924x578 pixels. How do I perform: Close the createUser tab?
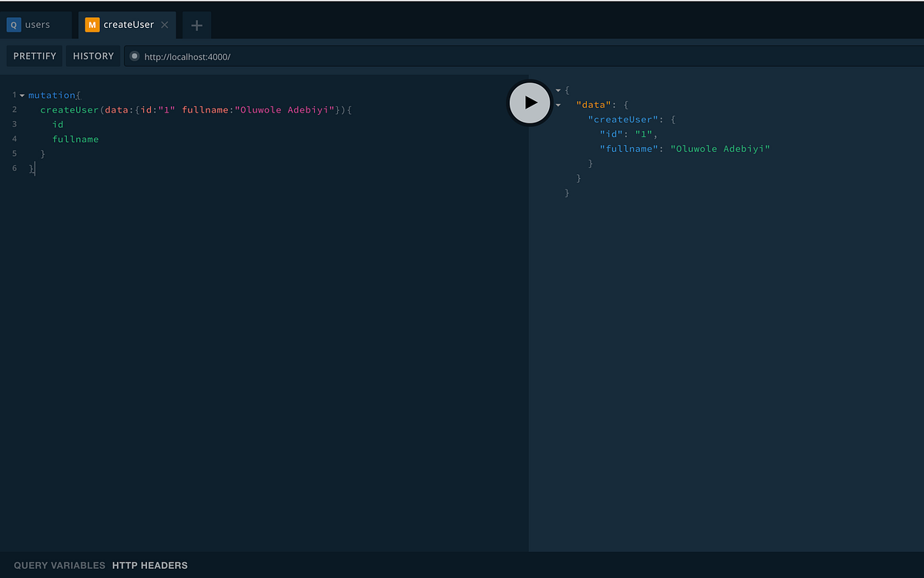(x=164, y=25)
